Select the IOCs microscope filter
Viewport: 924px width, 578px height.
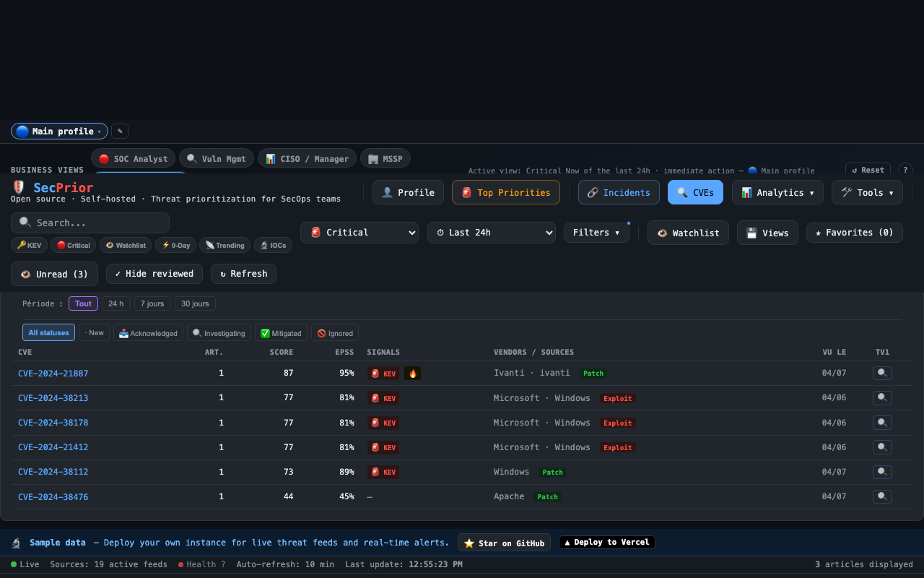273,245
